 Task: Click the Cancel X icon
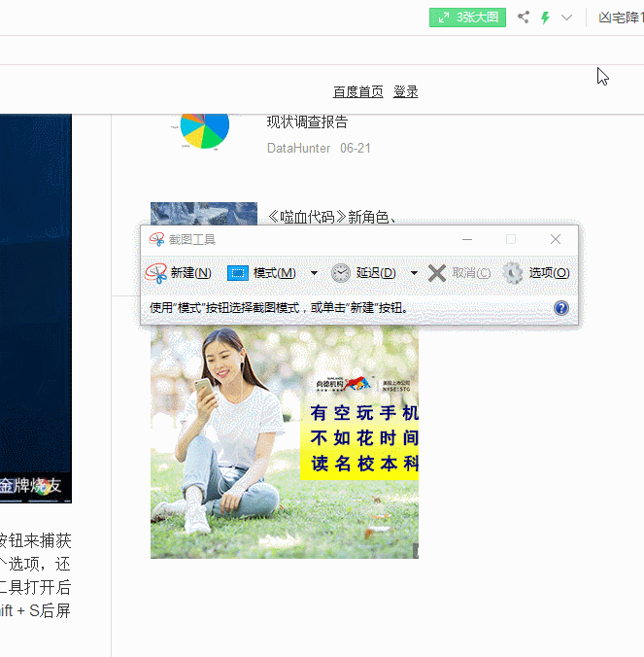point(437,273)
